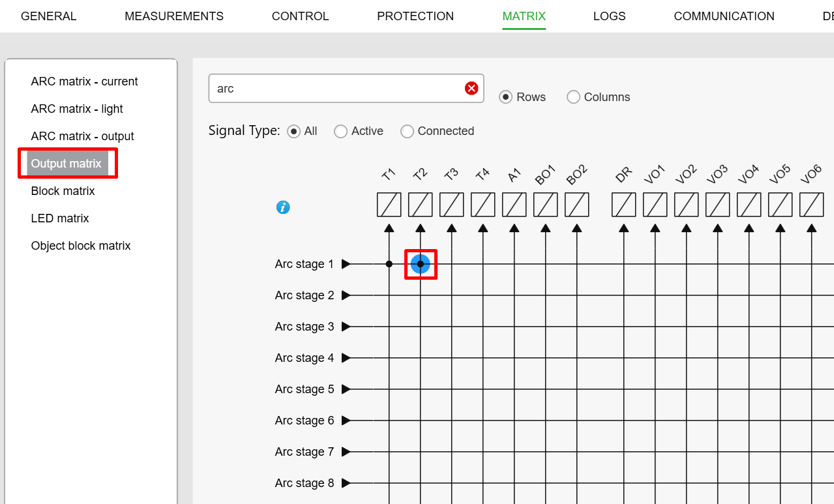Toggle Arc stage 1 to T2 connection dot

[421, 264]
